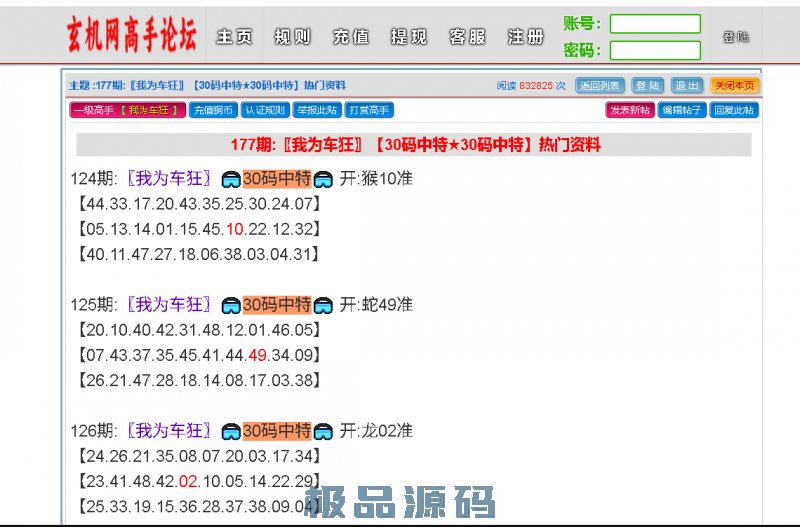Click the goggles icon right of 125期 30码中特
Viewport: 800px width, 527px height.
(323, 305)
